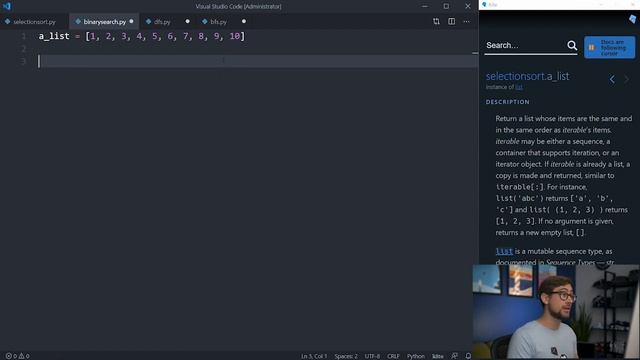Change indentation via Spaces: 2
The height and width of the screenshot is (360, 640).
tap(346, 356)
